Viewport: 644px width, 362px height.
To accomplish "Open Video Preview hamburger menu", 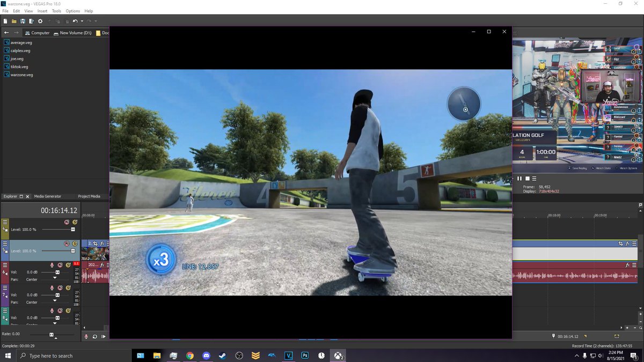I will [x=535, y=179].
